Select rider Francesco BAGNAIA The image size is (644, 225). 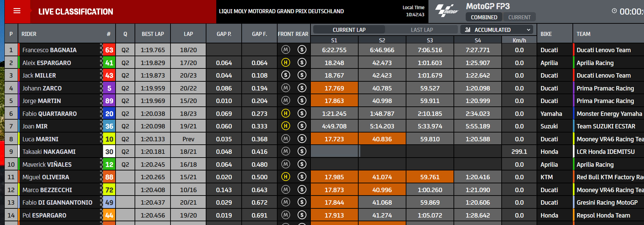pyautogui.click(x=49, y=50)
